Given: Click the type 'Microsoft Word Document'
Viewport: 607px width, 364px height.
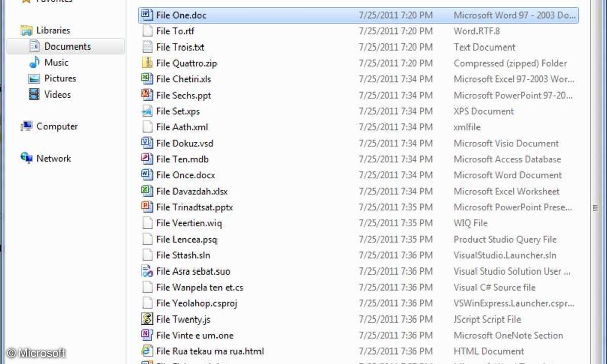Looking at the screenshot, I should pyautogui.click(x=508, y=175).
